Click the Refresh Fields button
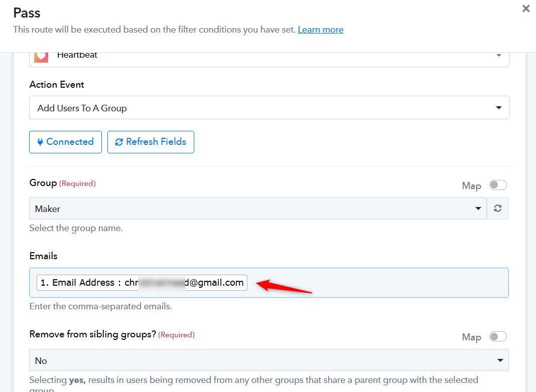 pyautogui.click(x=151, y=142)
